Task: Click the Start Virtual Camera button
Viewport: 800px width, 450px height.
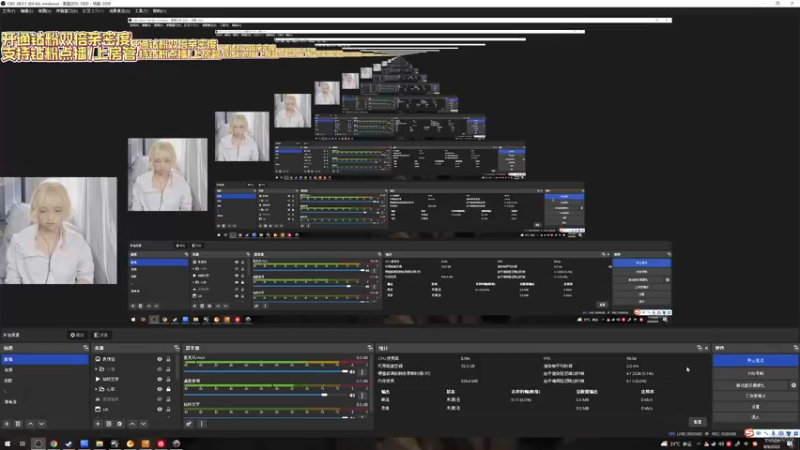Action: click(x=751, y=386)
